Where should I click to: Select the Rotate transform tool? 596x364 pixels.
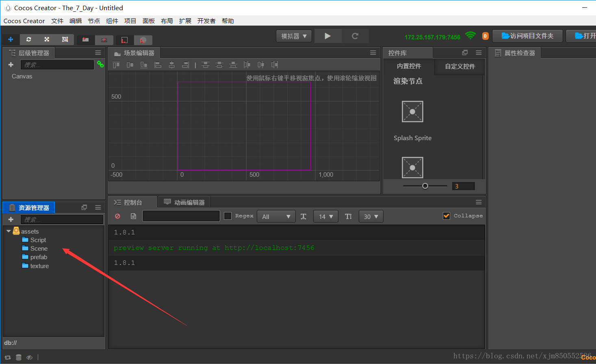pos(28,39)
